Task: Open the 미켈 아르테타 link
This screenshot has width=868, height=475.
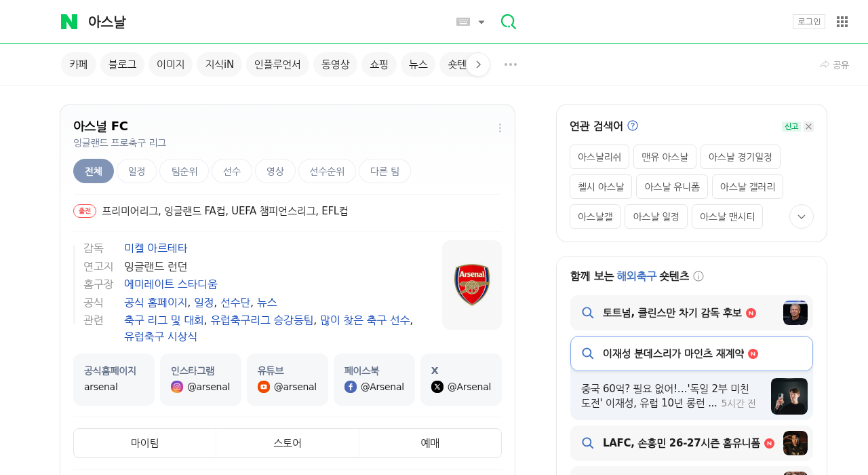Action: click(x=155, y=248)
